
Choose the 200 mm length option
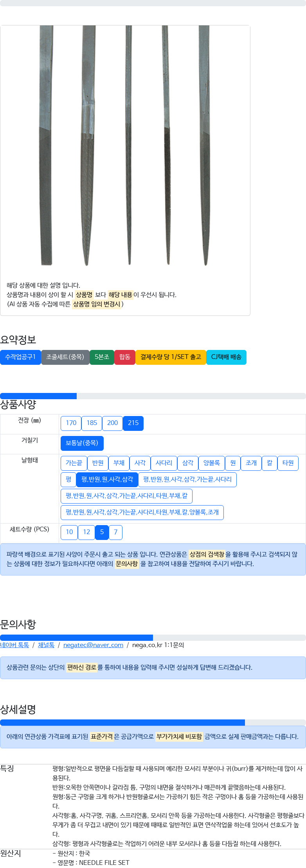click(x=112, y=423)
